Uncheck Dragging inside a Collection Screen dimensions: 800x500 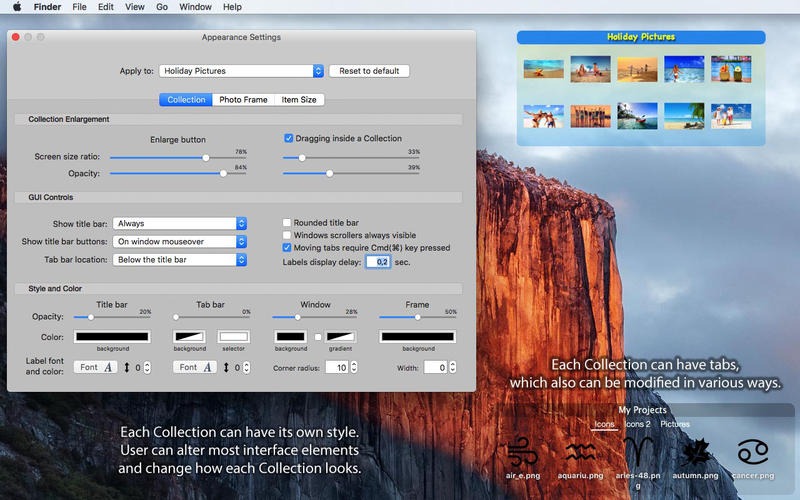click(289, 138)
